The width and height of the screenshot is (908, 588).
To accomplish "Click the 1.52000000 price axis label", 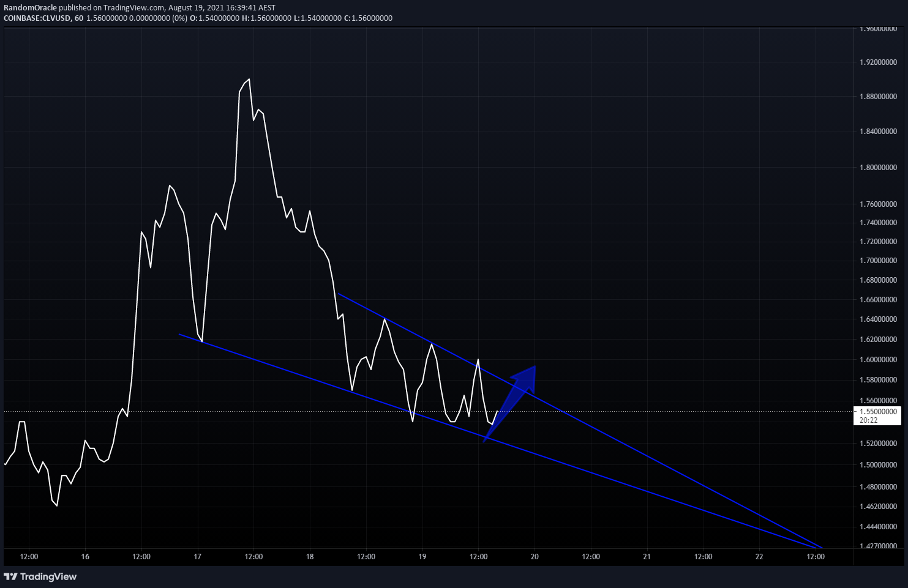I will click(x=879, y=444).
